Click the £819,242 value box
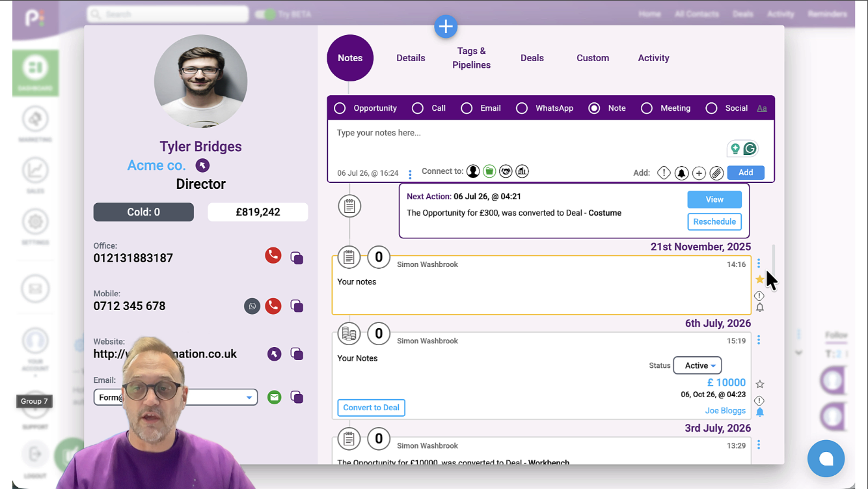The height and width of the screenshot is (489, 868). pyautogui.click(x=258, y=212)
